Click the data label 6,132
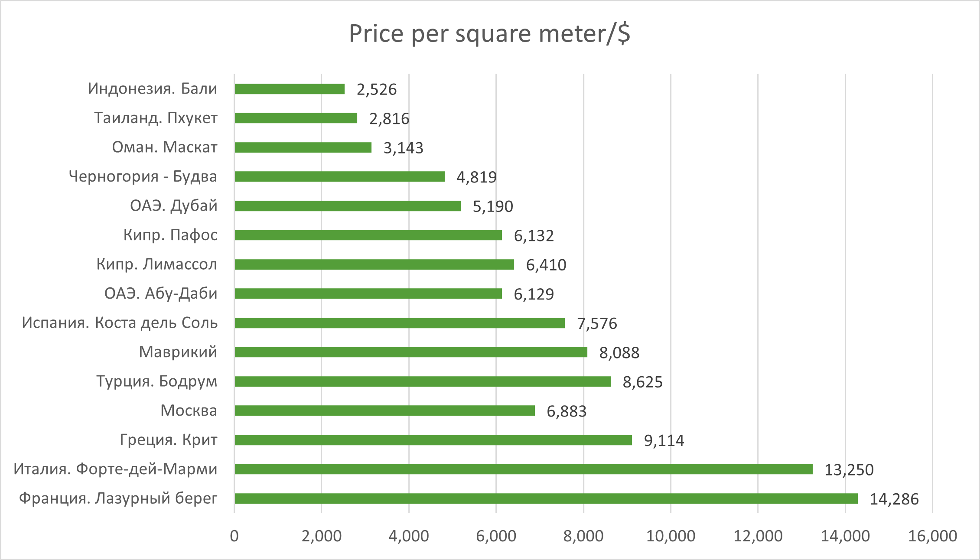Screen dimensions: 980x560 pyautogui.click(x=534, y=236)
